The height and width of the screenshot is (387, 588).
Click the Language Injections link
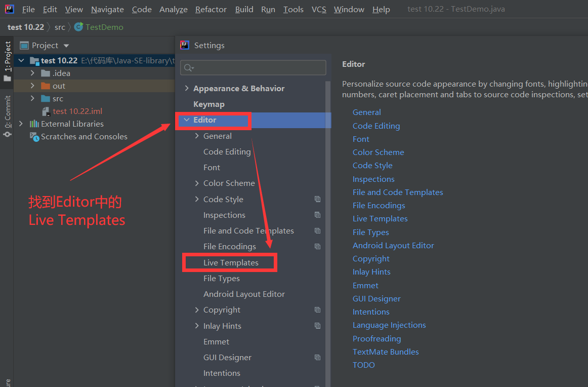click(389, 325)
